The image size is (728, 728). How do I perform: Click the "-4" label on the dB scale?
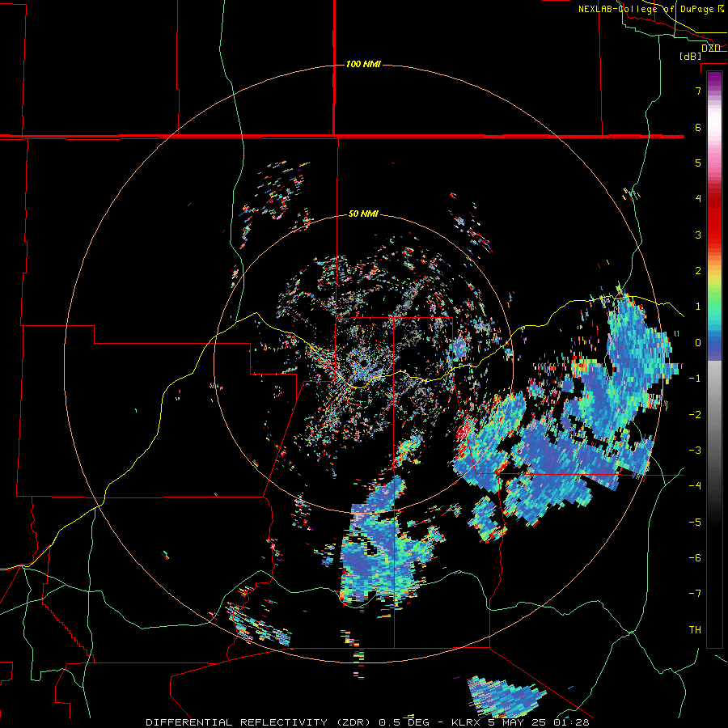click(695, 486)
